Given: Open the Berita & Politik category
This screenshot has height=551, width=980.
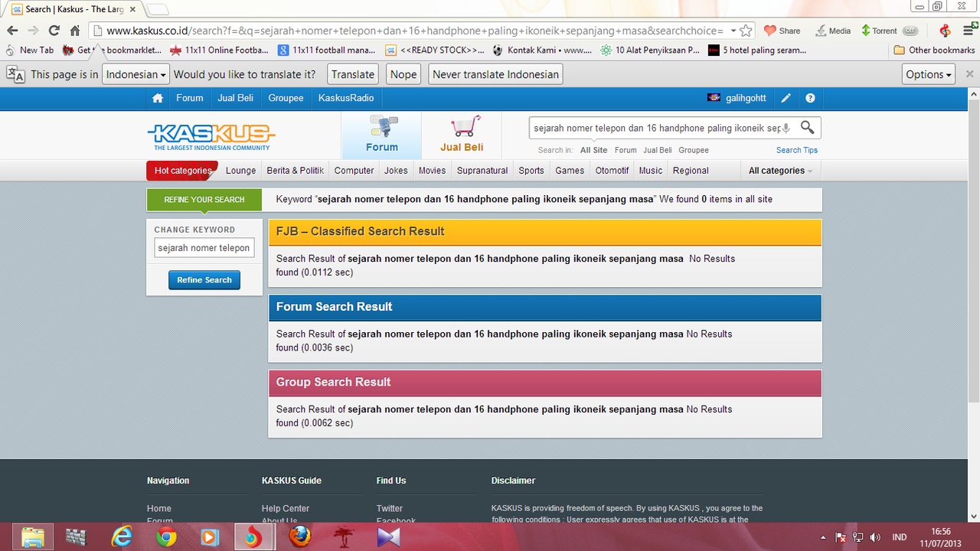Looking at the screenshot, I should point(296,171).
